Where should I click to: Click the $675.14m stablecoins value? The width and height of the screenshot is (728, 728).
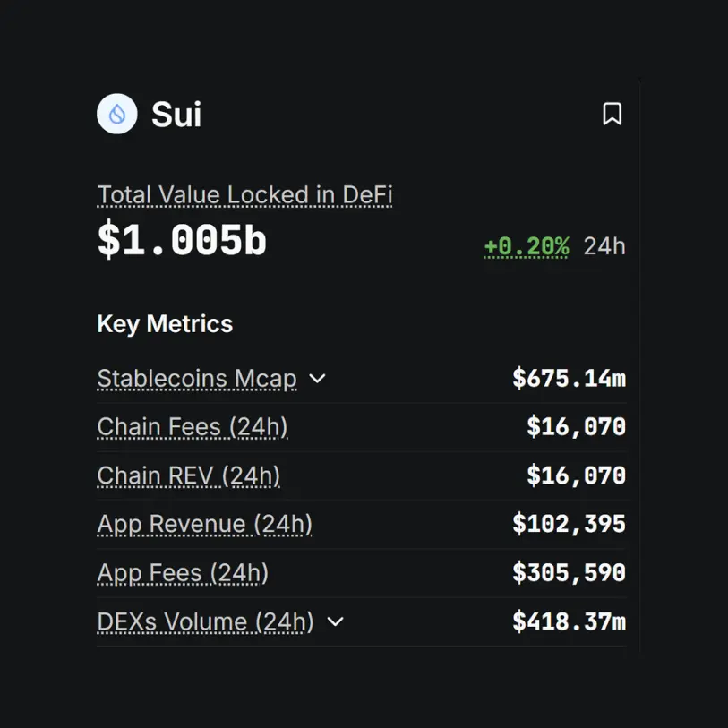click(x=569, y=379)
